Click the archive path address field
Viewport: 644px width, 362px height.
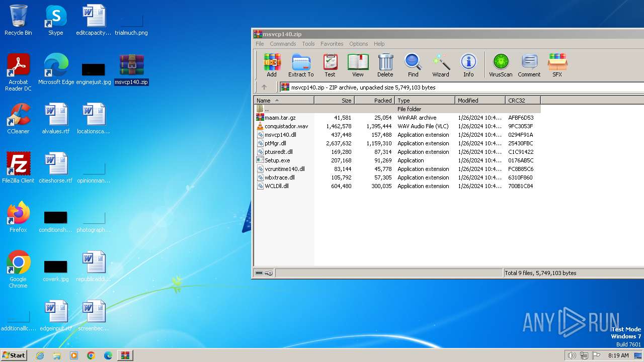point(461,87)
